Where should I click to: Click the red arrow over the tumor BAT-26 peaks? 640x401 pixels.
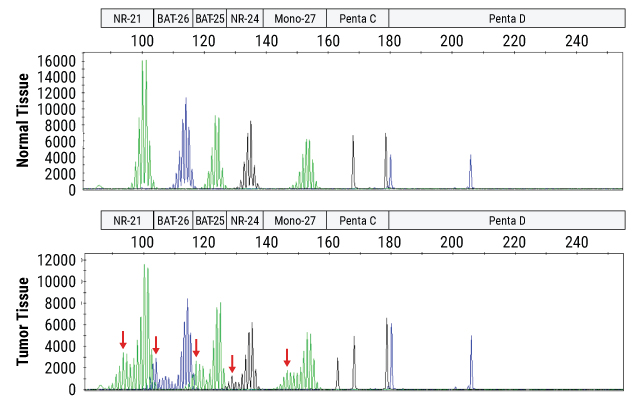156,345
